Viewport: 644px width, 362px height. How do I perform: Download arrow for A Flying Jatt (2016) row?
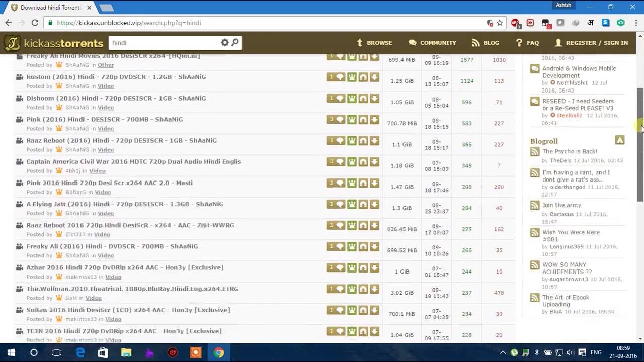point(374,204)
